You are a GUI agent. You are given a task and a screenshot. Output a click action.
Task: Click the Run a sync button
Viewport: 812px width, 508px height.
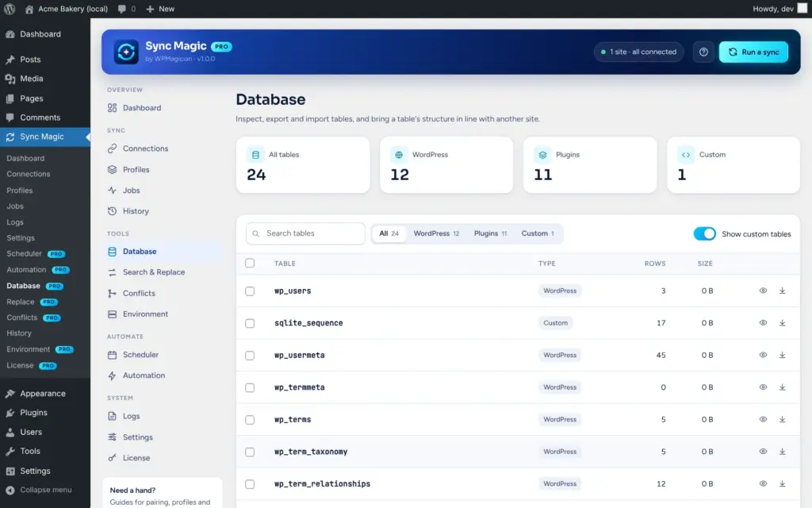(x=753, y=52)
